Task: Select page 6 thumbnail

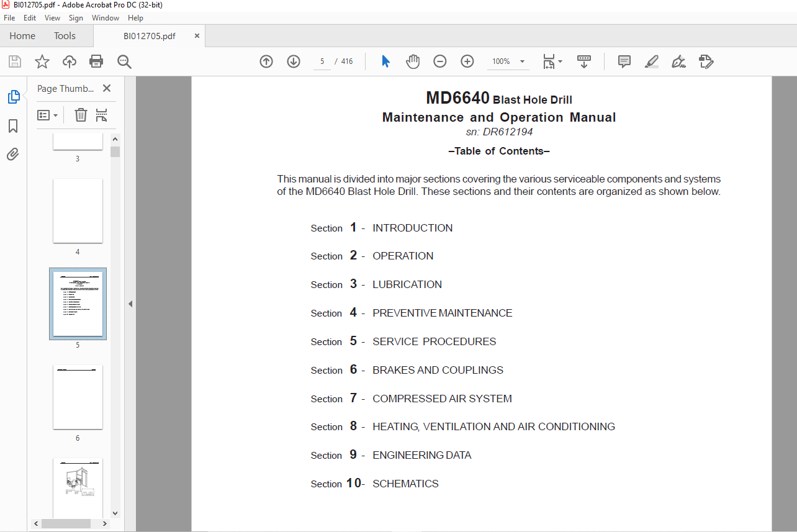Action: click(78, 397)
